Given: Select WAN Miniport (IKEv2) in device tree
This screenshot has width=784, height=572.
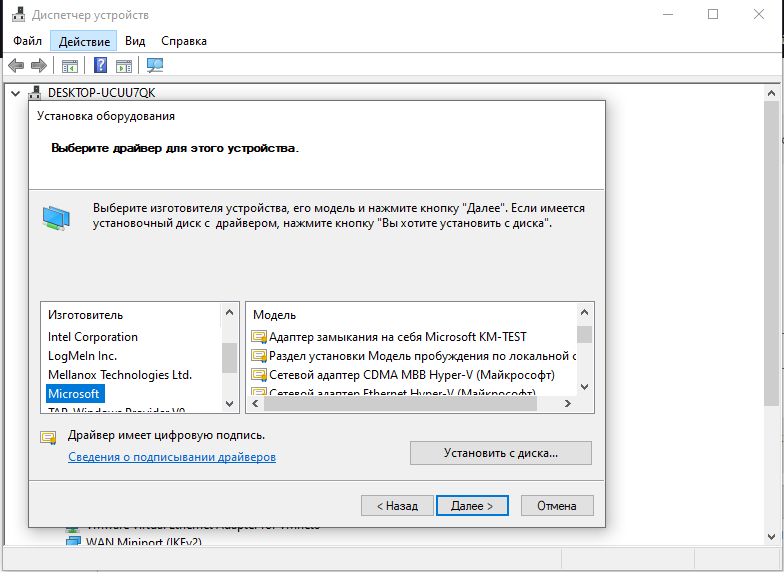Looking at the screenshot, I should (144, 542).
